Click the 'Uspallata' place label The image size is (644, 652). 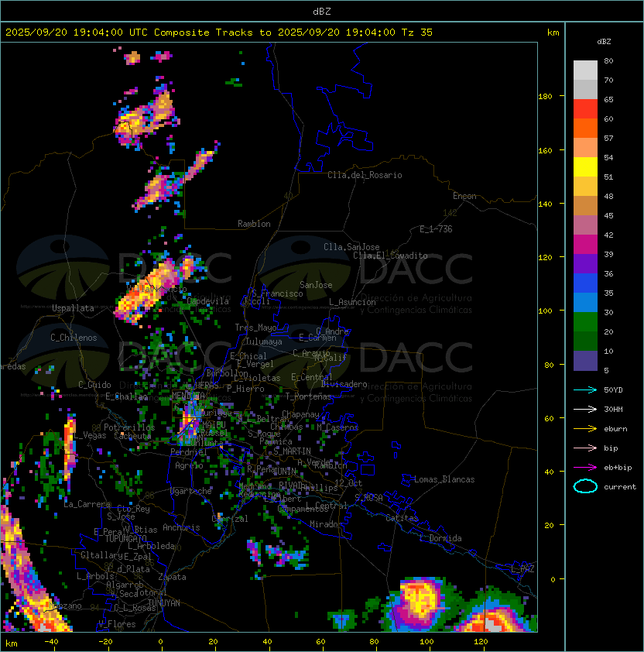coord(73,308)
